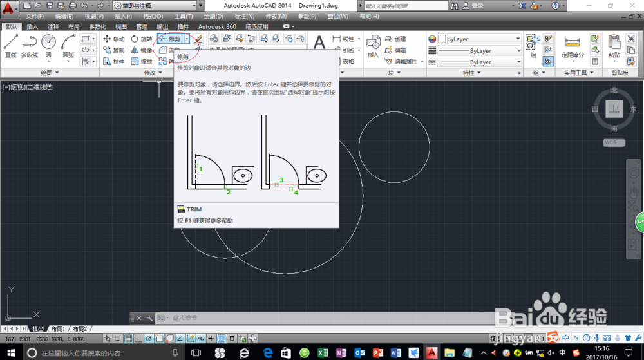Click the Rotate (旋转) tool

142,39
